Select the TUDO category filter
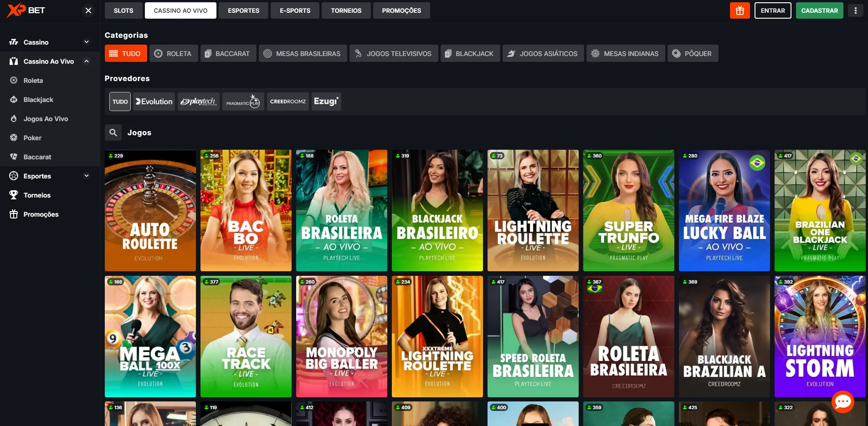This screenshot has height=426, width=868. [126, 53]
